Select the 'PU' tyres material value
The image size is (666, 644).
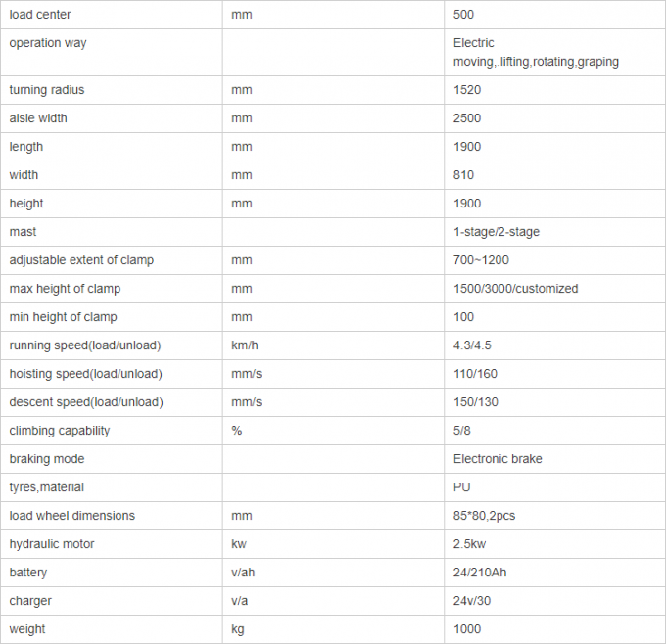tap(461, 487)
